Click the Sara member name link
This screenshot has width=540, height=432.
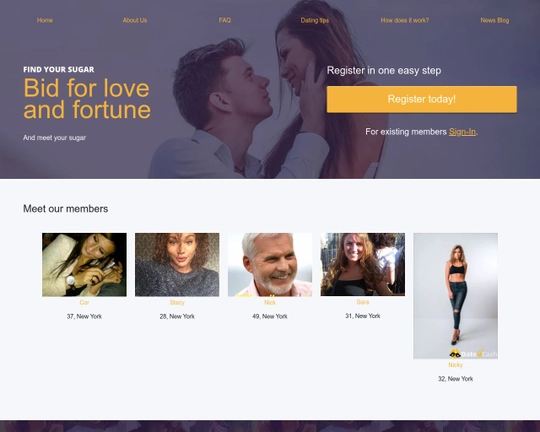(363, 302)
